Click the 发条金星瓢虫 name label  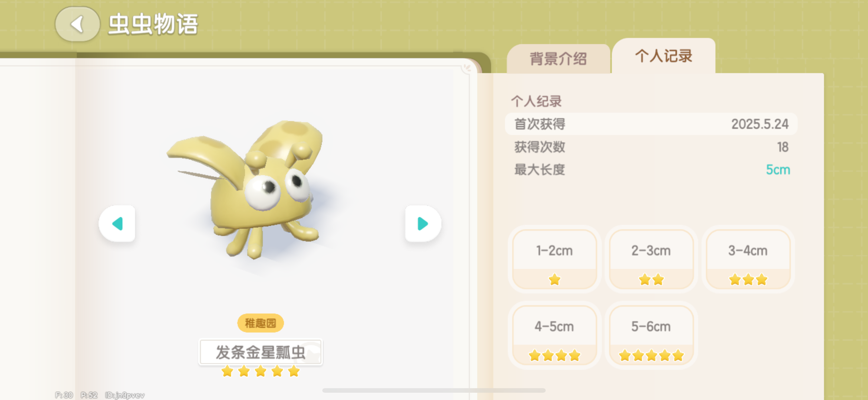click(x=261, y=352)
